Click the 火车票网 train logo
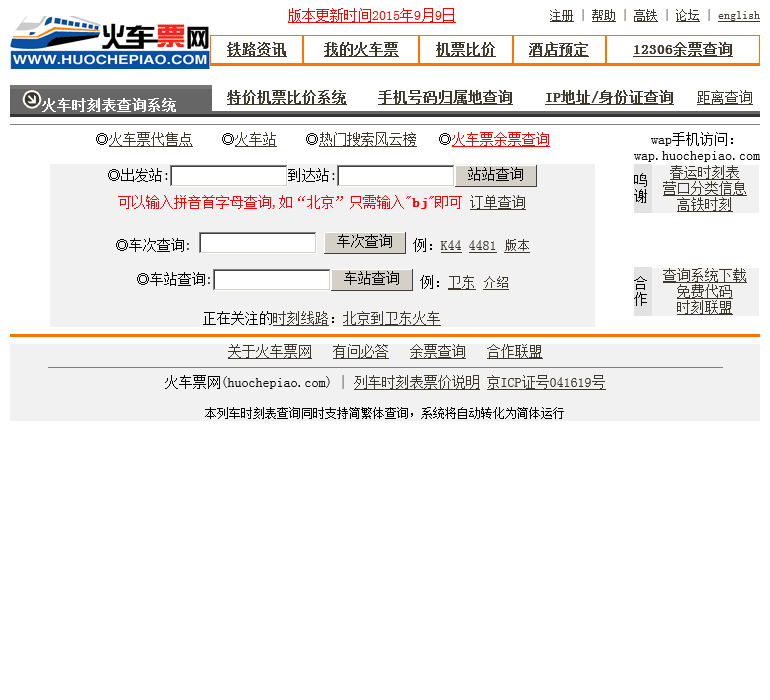This screenshot has height=700, width=770. click(x=110, y=42)
